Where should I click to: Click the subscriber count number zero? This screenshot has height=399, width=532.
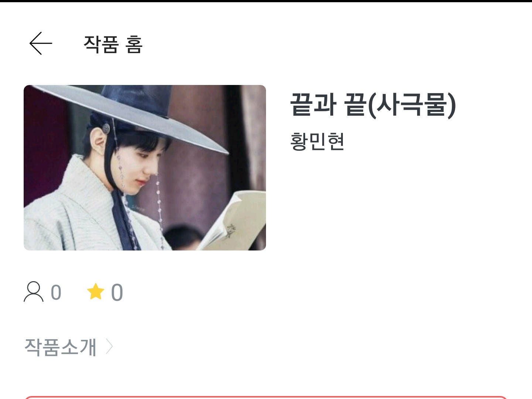tap(56, 293)
